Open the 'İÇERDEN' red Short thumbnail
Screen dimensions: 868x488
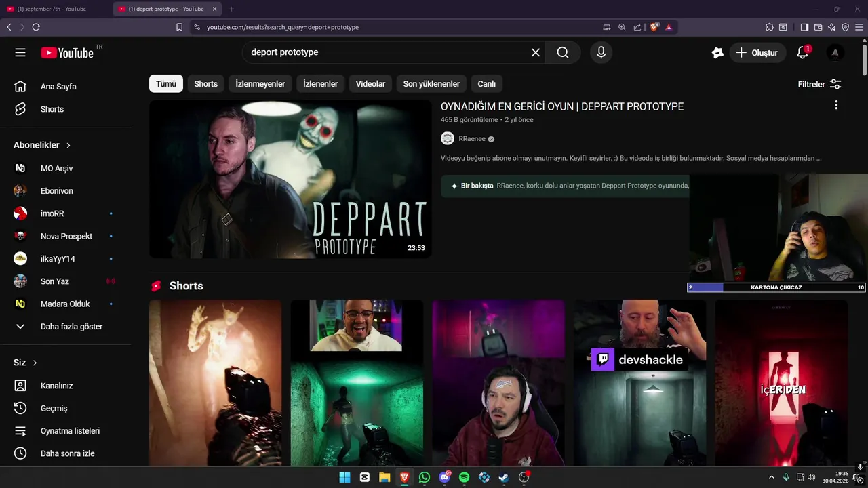pyautogui.click(x=781, y=383)
